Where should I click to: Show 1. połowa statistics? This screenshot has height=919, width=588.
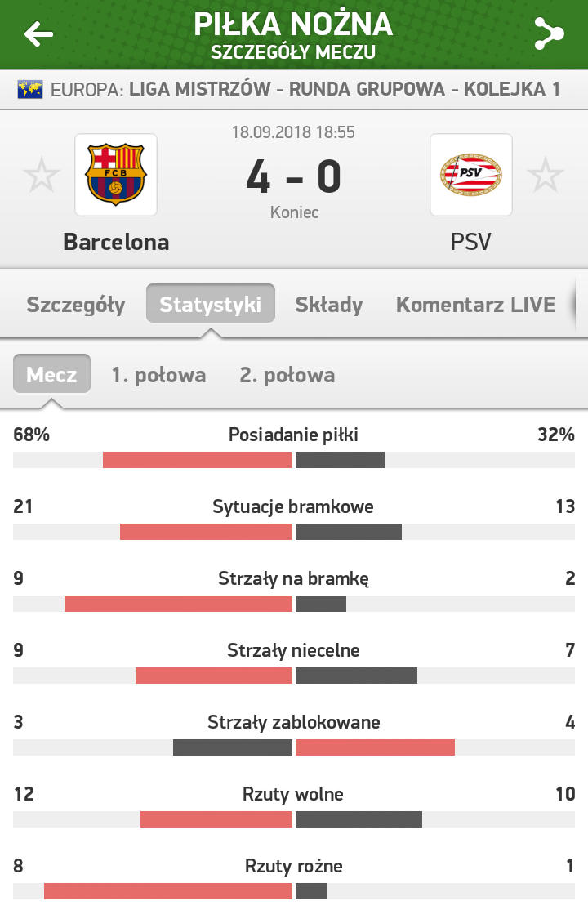point(158,375)
